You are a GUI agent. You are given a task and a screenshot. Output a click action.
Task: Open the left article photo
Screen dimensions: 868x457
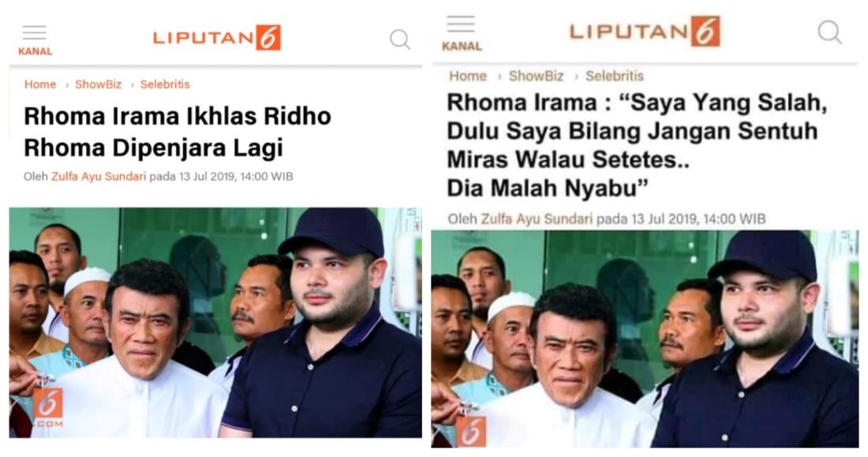[215, 322]
